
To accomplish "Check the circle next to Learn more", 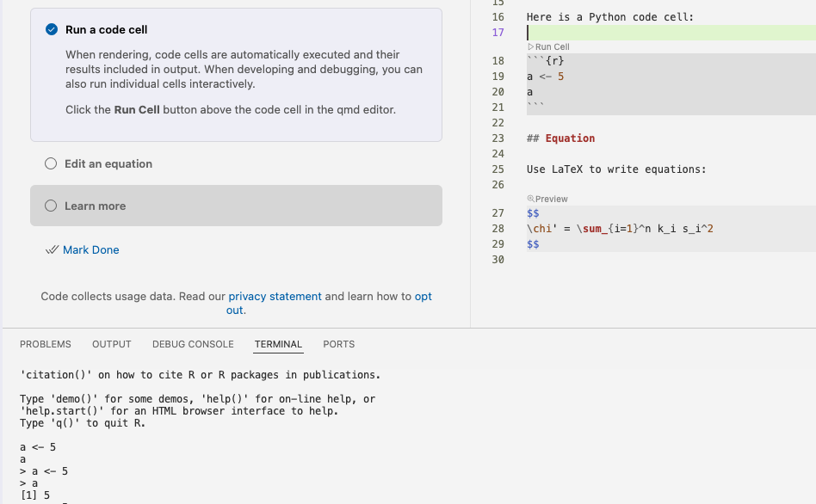I will [51, 206].
